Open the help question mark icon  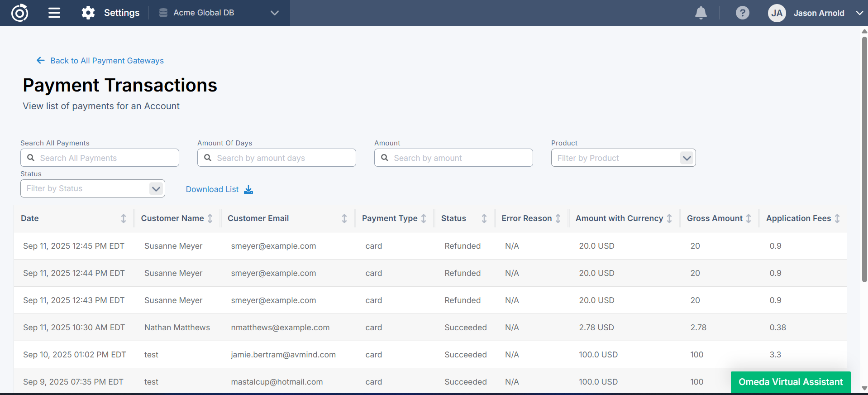tap(742, 13)
